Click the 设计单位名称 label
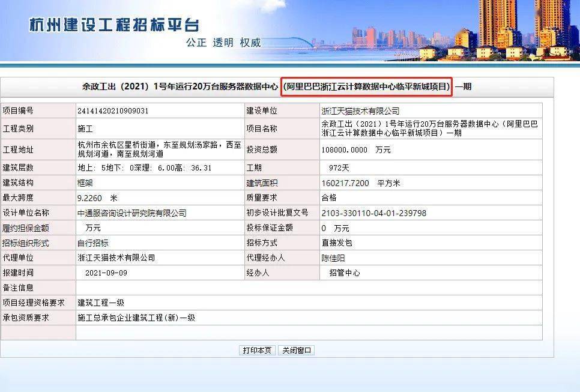580x392 pixels. pyautogui.click(x=26, y=213)
